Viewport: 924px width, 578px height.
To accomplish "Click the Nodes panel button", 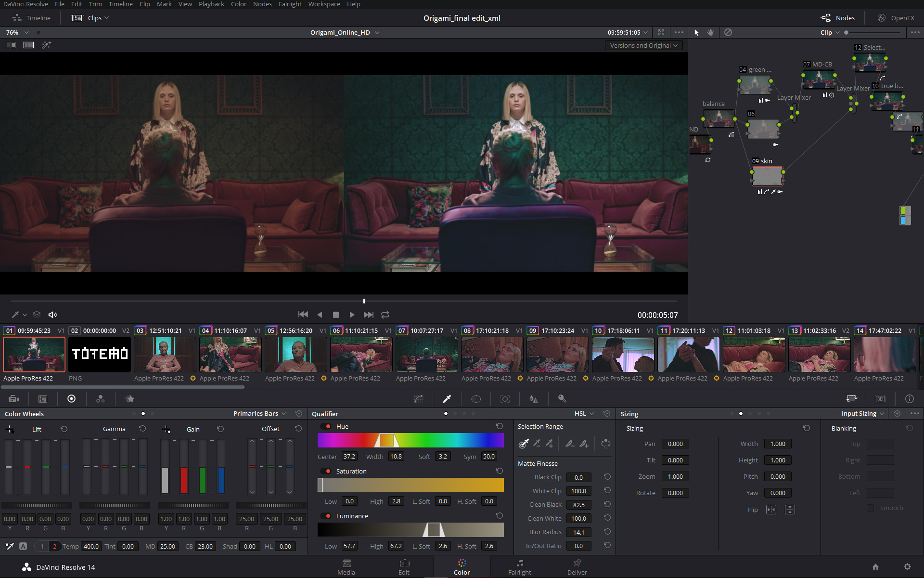I will pos(838,18).
